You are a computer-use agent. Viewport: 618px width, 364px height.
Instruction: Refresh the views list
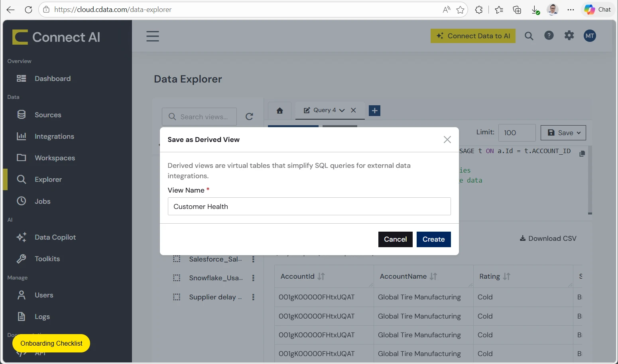(x=249, y=116)
